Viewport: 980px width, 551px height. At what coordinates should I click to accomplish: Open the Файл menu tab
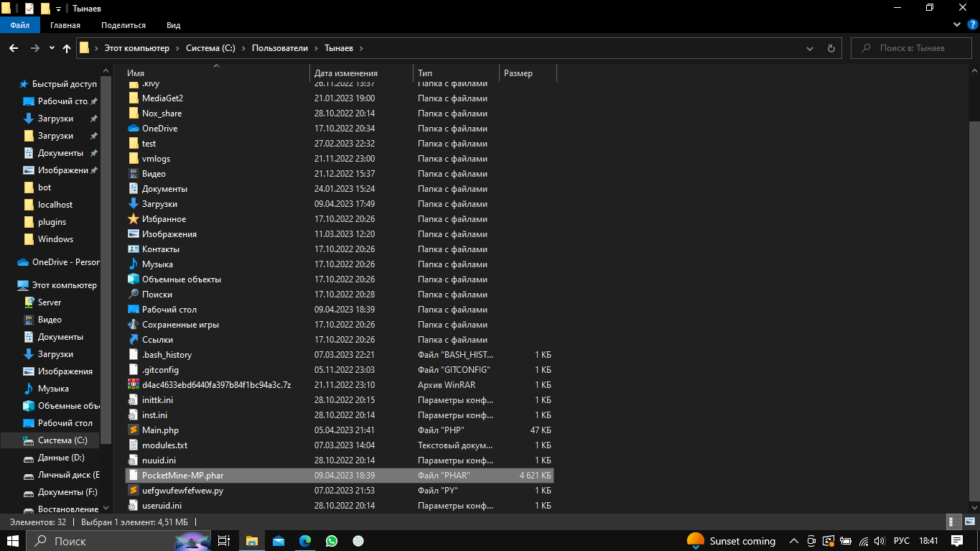[x=20, y=25]
